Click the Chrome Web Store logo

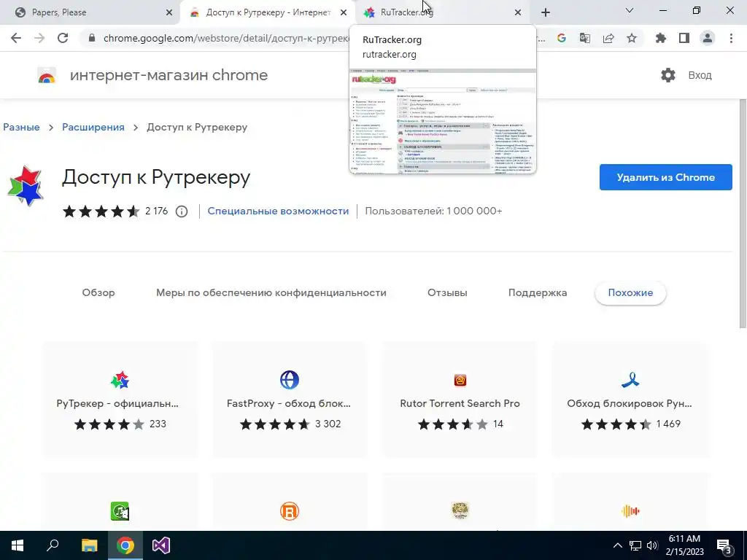point(47,75)
